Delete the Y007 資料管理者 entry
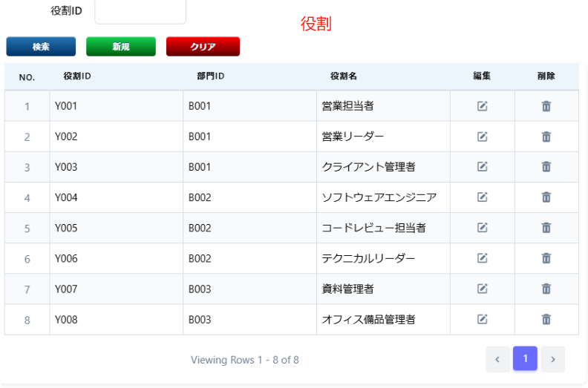588x388 pixels. pos(546,289)
